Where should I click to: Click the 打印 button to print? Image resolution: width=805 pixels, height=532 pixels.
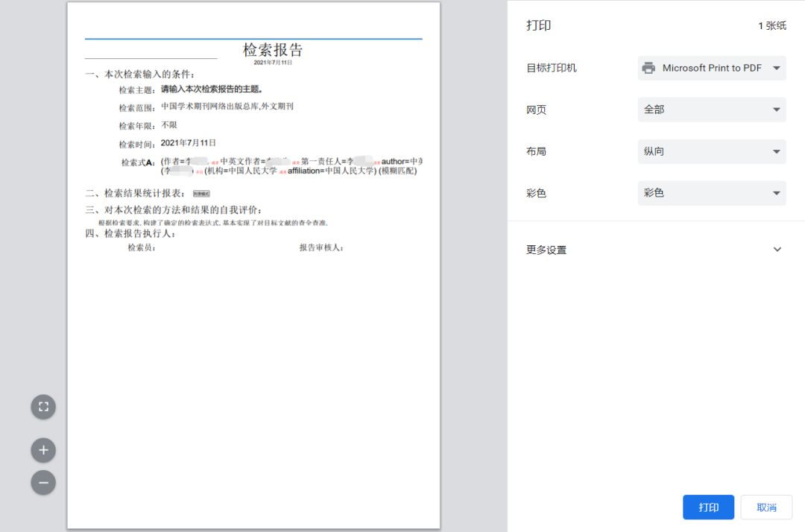(707, 507)
